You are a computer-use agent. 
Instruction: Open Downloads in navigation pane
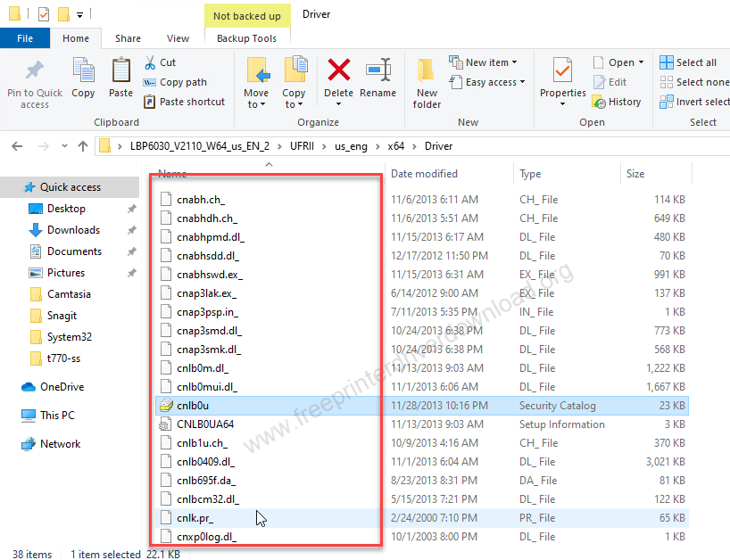tap(73, 230)
